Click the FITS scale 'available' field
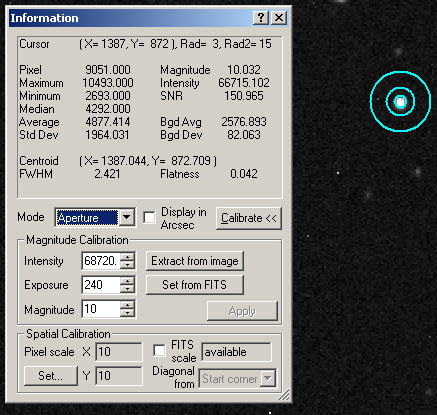 236,352
